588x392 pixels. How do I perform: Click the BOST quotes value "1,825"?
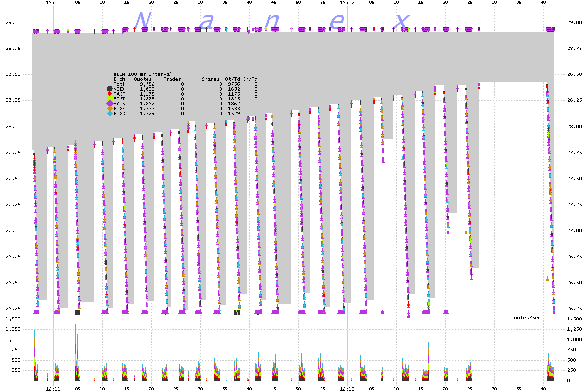point(147,98)
